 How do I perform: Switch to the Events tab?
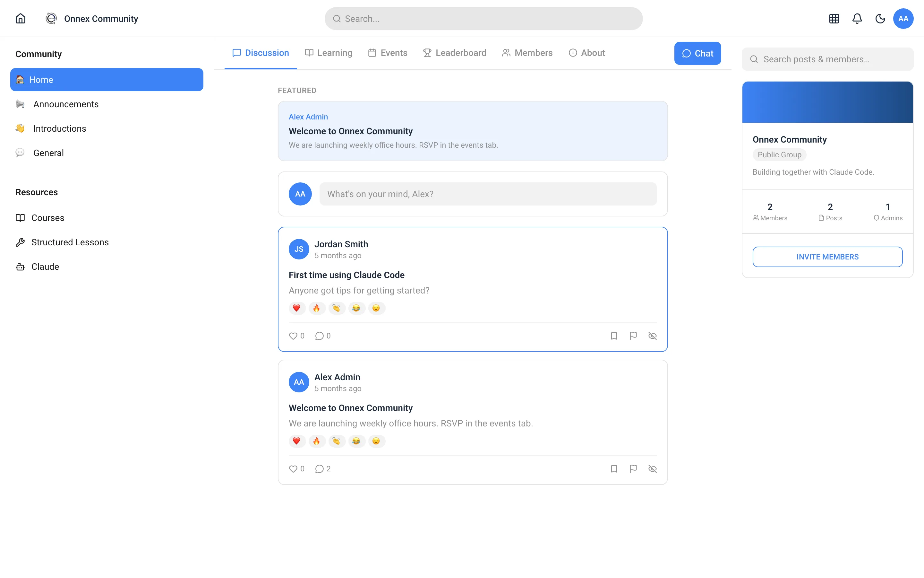(388, 53)
